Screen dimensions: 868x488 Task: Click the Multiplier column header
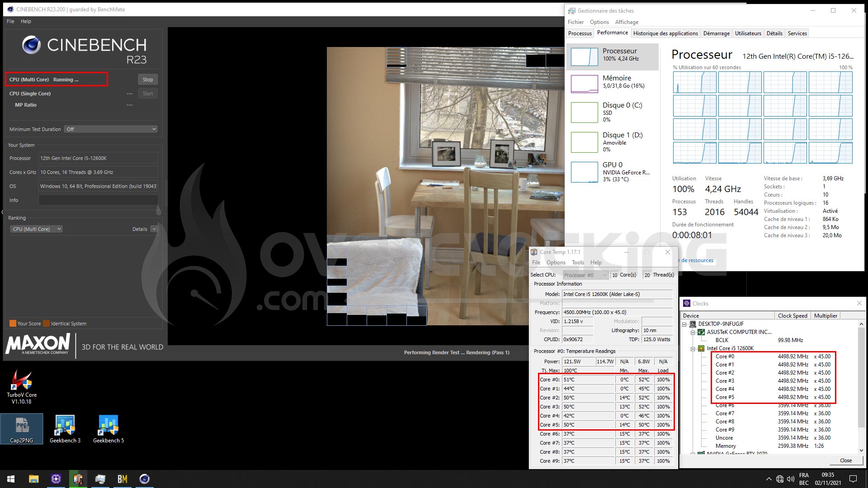[826, 316]
